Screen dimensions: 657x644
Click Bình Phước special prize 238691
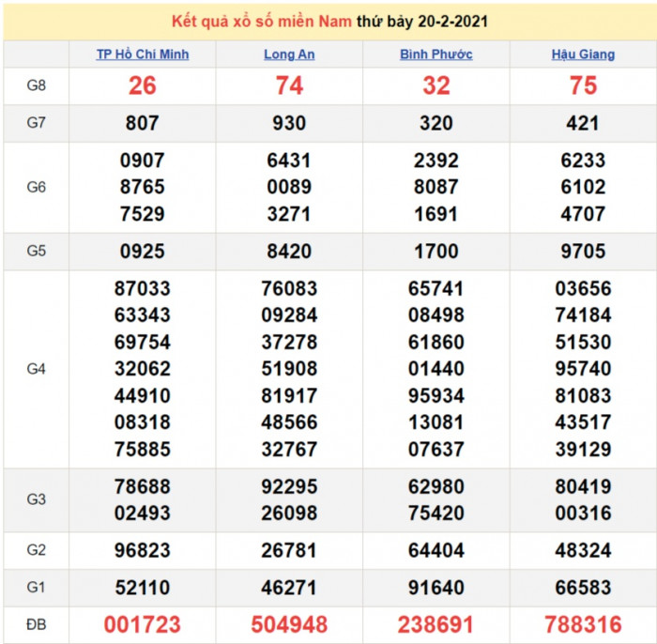435,625
